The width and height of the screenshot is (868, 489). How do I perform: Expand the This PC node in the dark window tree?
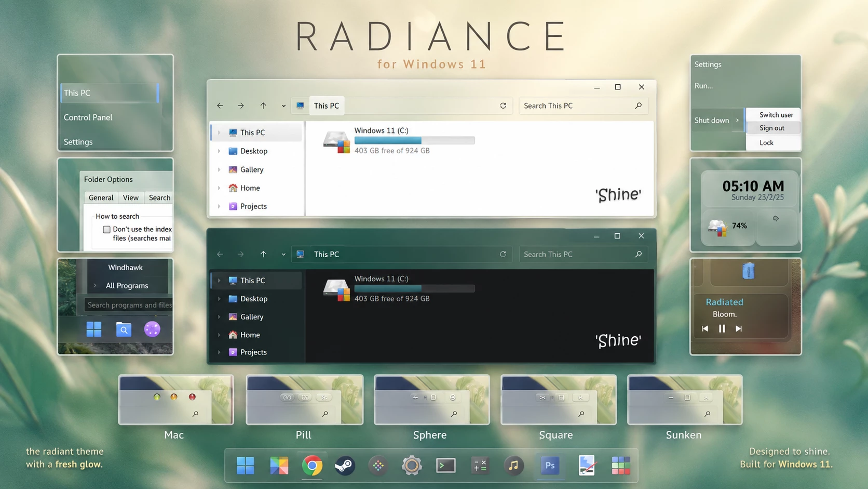(x=219, y=281)
